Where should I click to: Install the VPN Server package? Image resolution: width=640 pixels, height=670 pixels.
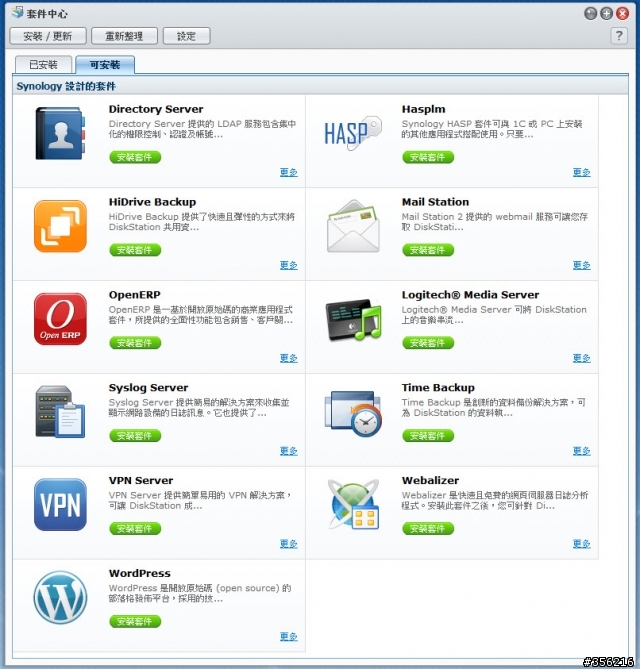135,528
